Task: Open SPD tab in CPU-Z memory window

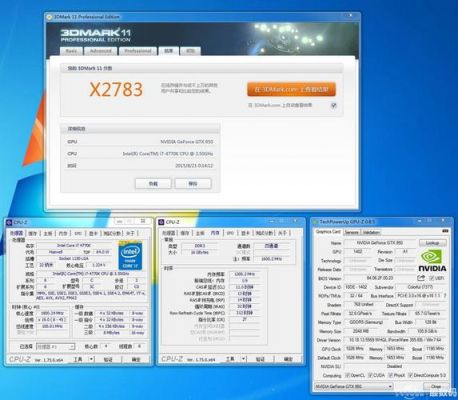Action: pos(230,233)
